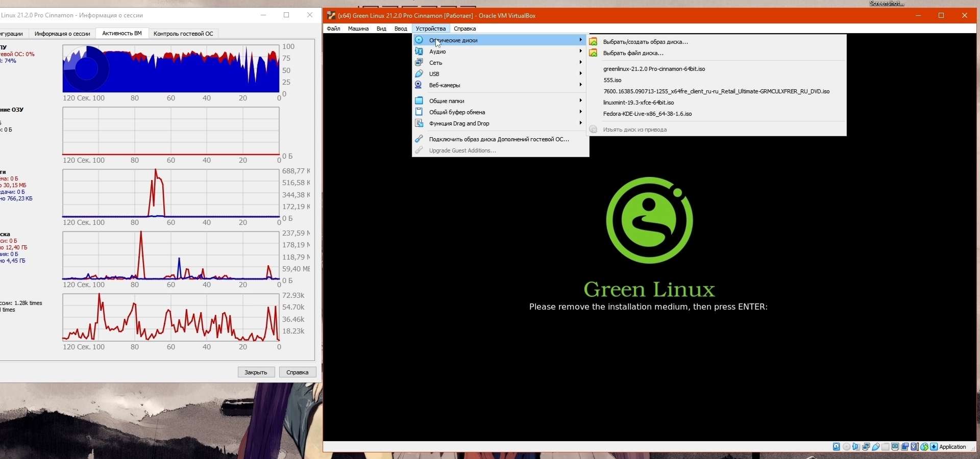This screenshot has width=980, height=459.
Task: Click the display monitor indicator in VirtualBox status bar
Action: click(x=895, y=447)
